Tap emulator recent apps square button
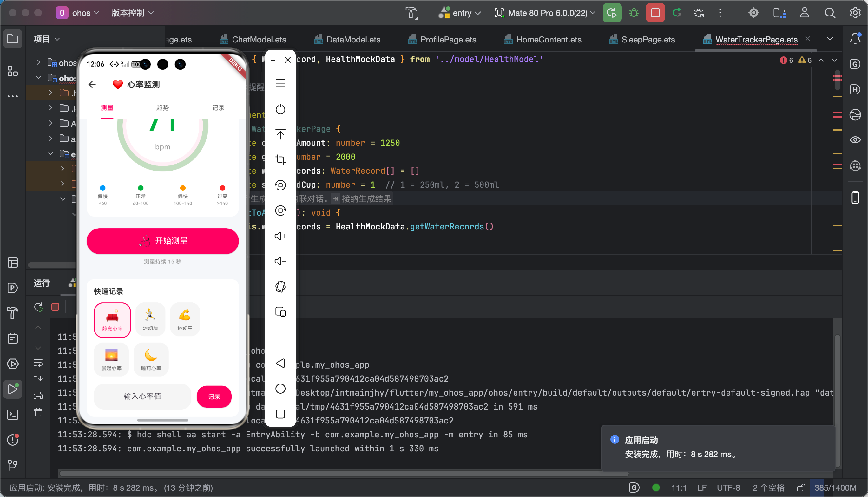 click(x=280, y=414)
